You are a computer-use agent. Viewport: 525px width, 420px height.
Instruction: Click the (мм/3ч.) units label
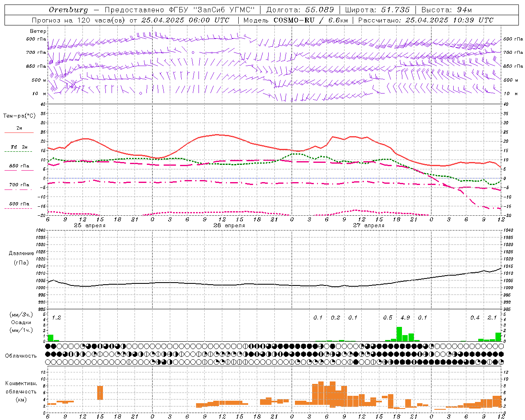tap(21, 315)
